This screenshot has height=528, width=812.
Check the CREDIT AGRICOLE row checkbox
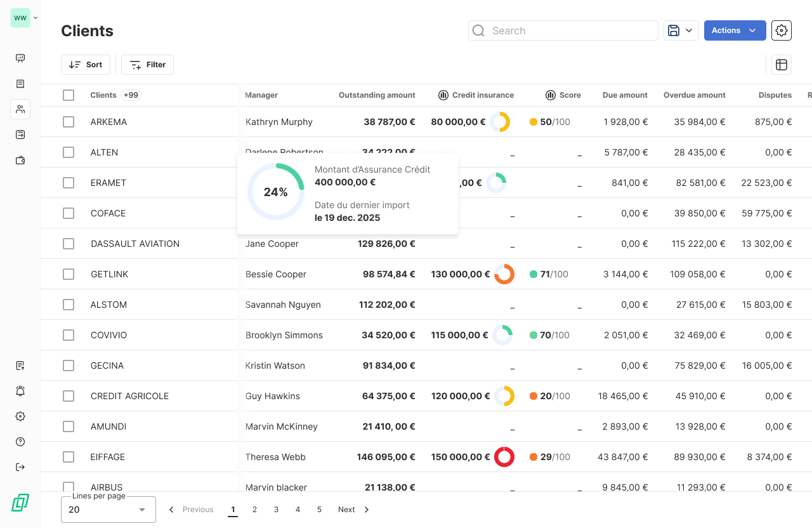click(x=69, y=396)
